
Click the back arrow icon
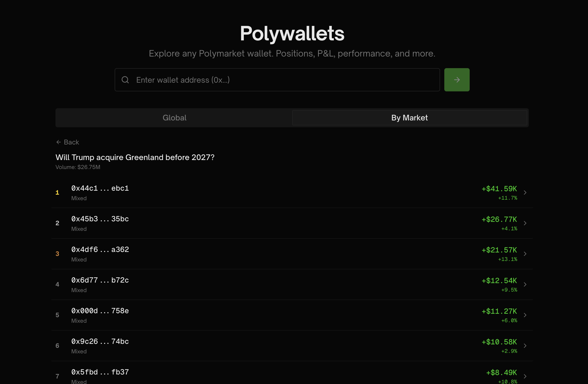pyautogui.click(x=59, y=142)
